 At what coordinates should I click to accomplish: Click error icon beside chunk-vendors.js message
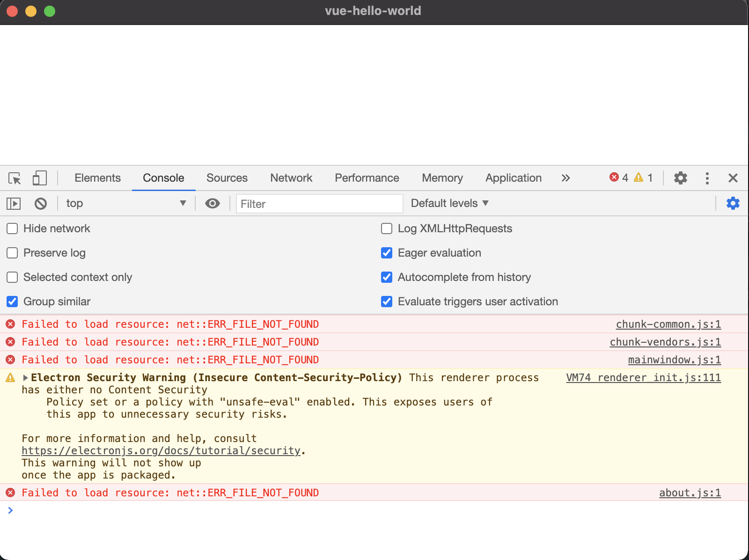point(10,342)
